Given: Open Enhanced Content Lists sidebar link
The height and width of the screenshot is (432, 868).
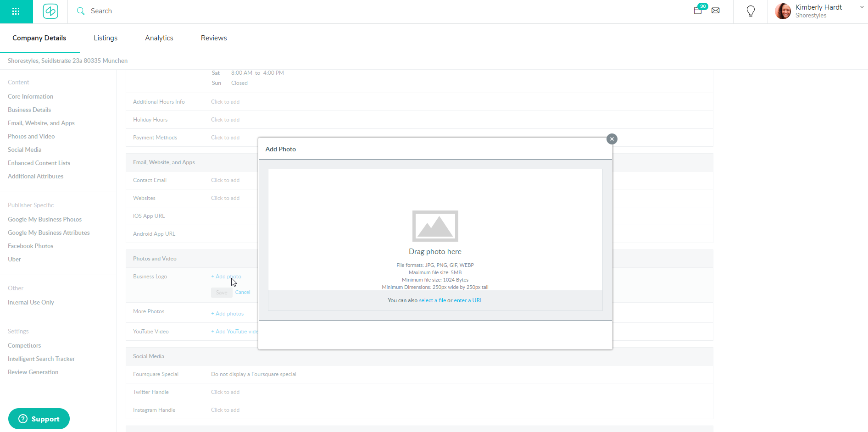Looking at the screenshot, I should point(39,163).
